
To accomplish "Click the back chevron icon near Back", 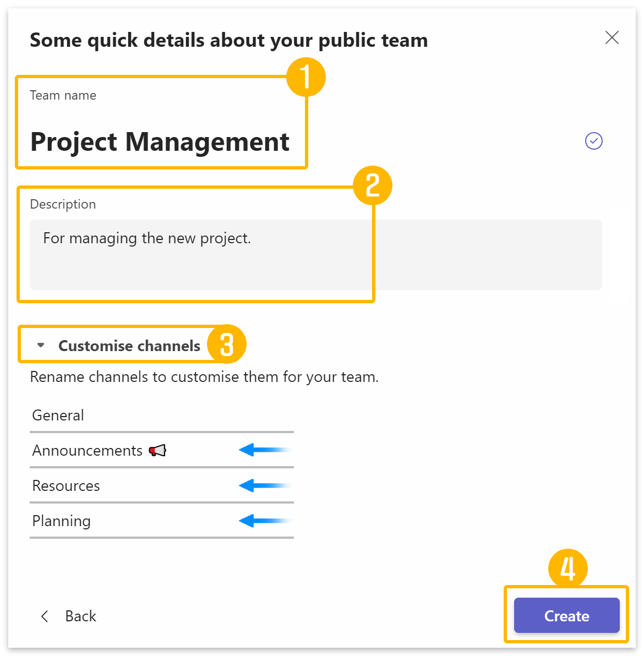I will [45, 616].
